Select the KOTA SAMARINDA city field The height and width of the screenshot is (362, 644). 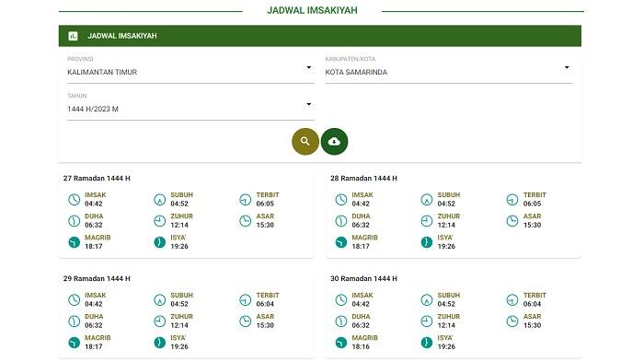(x=449, y=72)
